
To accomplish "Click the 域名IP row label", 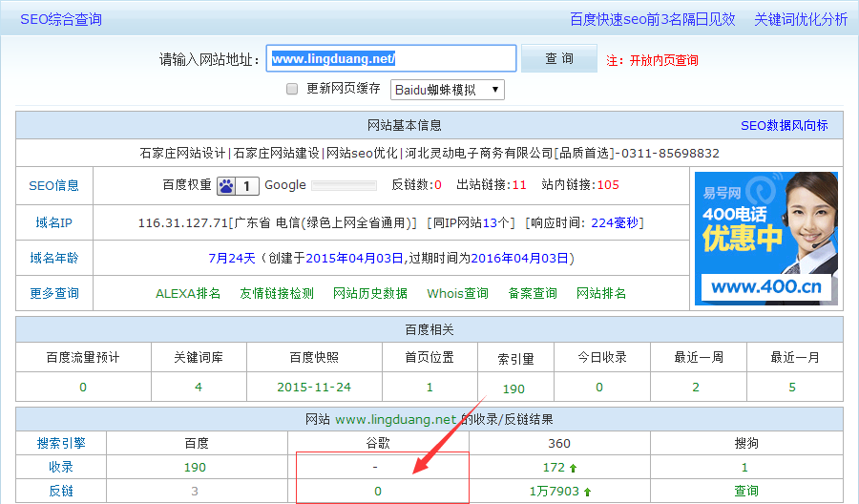I will (53, 222).
